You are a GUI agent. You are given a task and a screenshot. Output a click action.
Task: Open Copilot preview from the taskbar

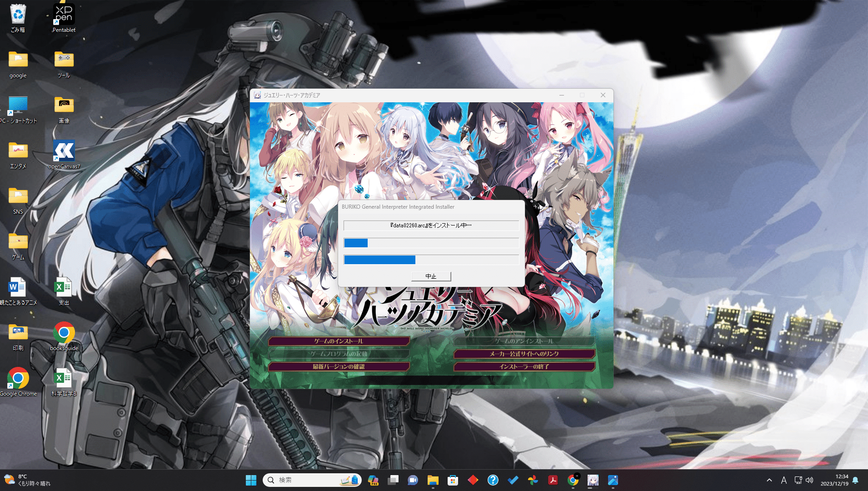point(373,480)
